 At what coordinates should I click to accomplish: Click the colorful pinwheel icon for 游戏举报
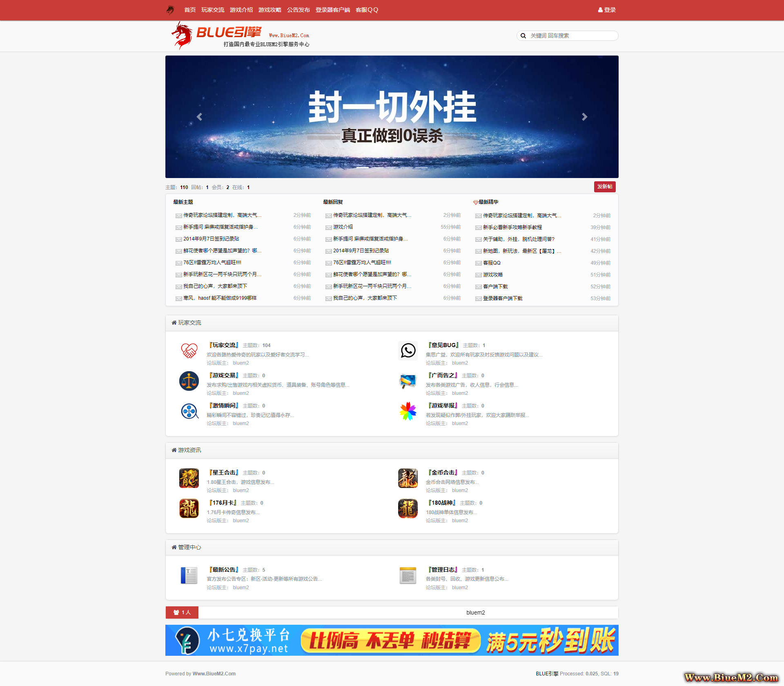click(x=408, y=411)
